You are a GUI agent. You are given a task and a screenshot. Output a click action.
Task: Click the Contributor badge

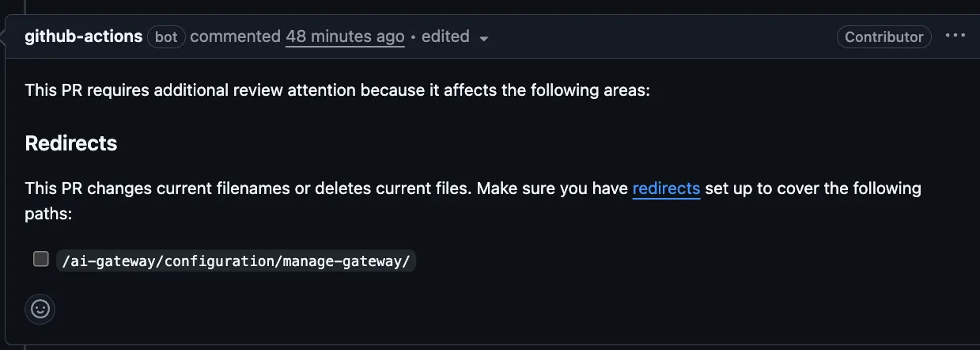click(884, 36)
